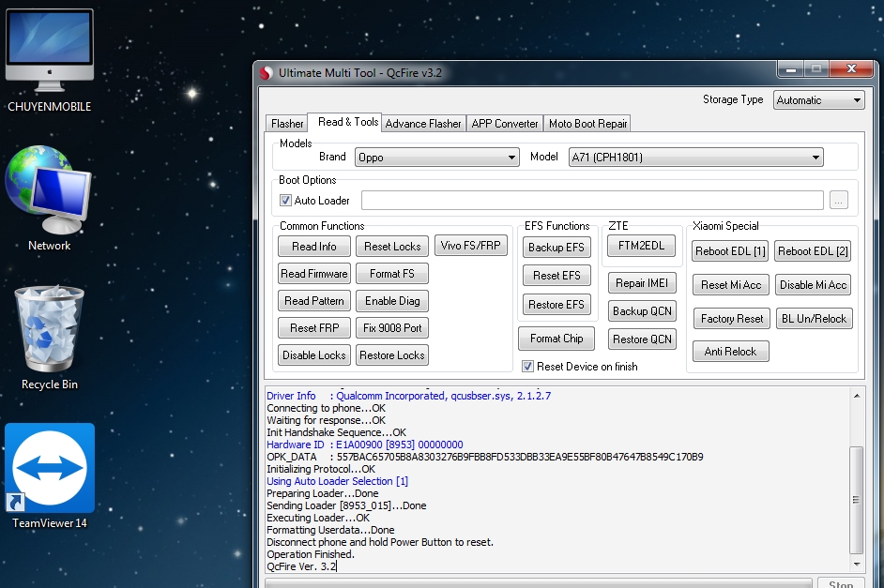Viewport: 884px width, 588px height.
Task: Click the Read Info button
Action: [314, 246]
